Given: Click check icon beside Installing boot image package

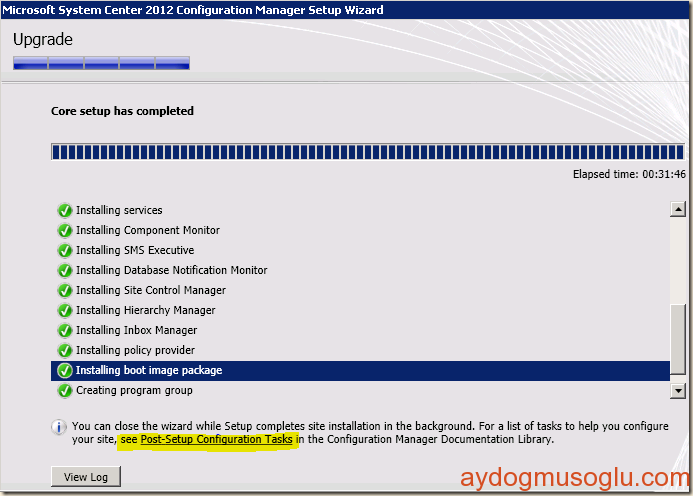Looking at the screenshot, I should [65, 370].
